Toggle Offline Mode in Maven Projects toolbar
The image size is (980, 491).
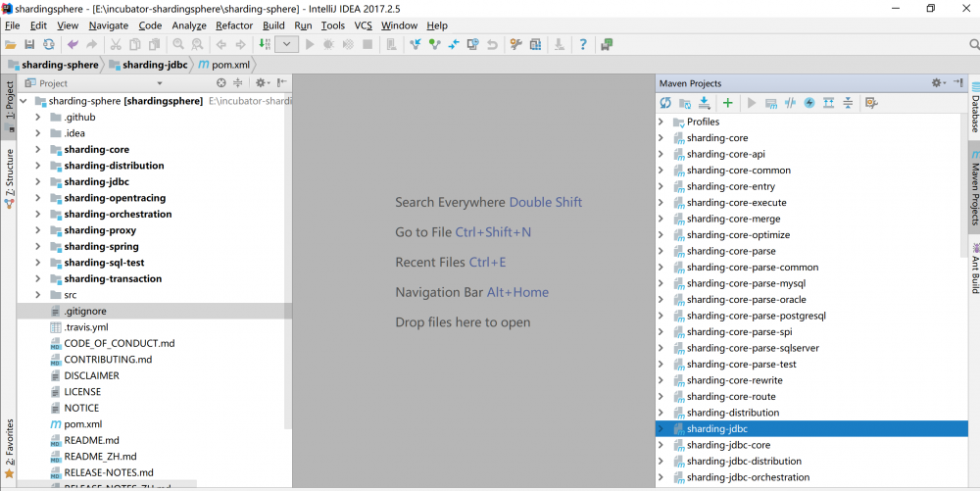[x=790, y=103]
